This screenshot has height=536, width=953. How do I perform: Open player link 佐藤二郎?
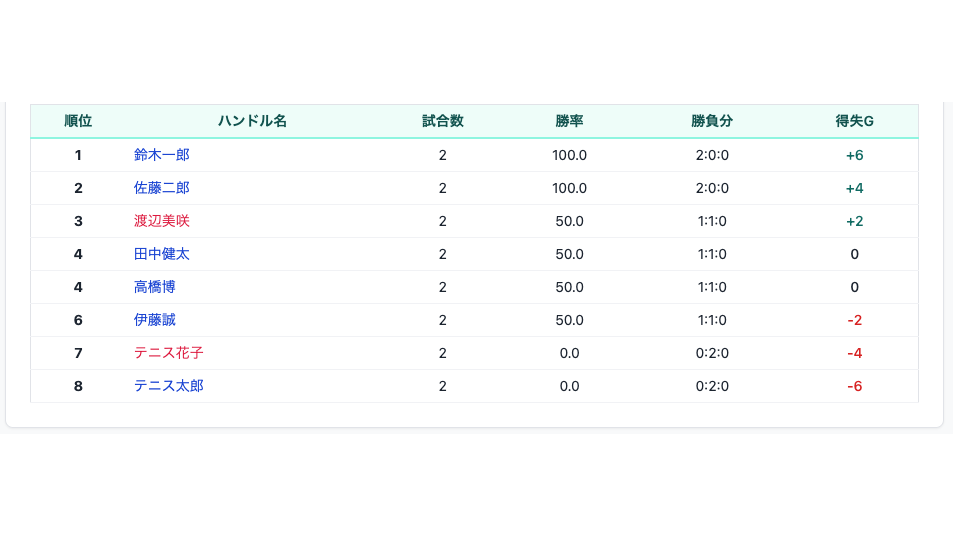tap(162, 188)
